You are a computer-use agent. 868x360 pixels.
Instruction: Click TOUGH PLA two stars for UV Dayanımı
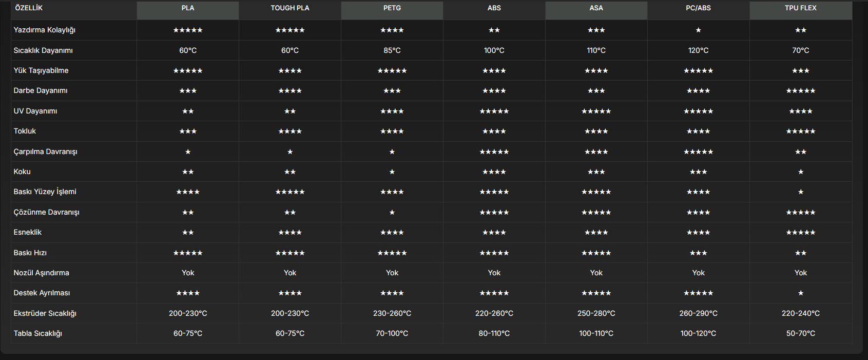[290, 111]
